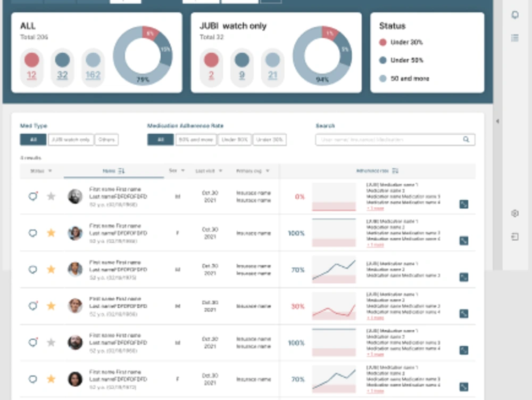Click red circle in ALL card

point(31,60)
